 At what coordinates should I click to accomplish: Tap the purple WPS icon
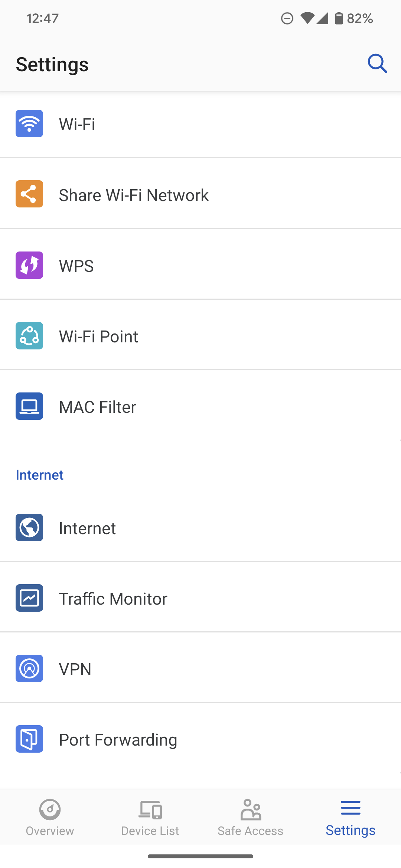pos(29,265)
